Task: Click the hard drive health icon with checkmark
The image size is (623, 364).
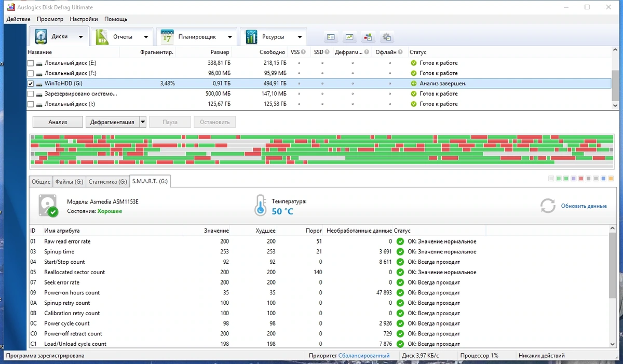Action: point(48,206)
